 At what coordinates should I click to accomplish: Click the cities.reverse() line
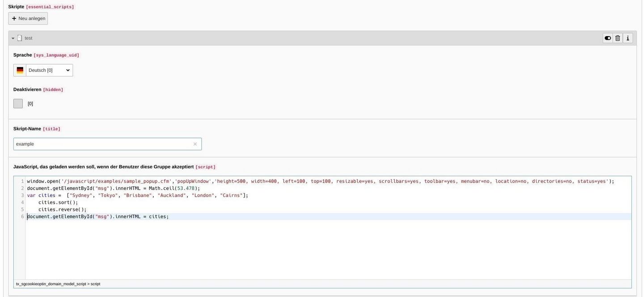tap(63, 209)
